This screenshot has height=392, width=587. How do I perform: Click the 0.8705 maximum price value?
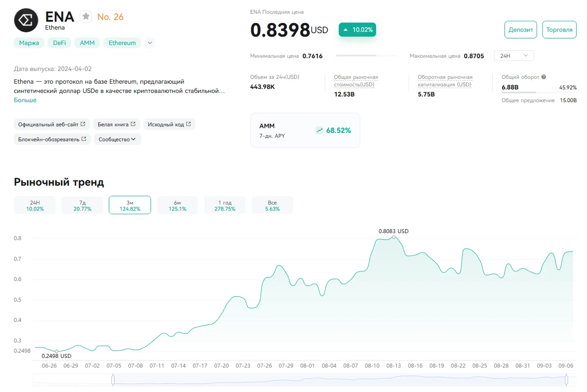(x=474, y=56)
